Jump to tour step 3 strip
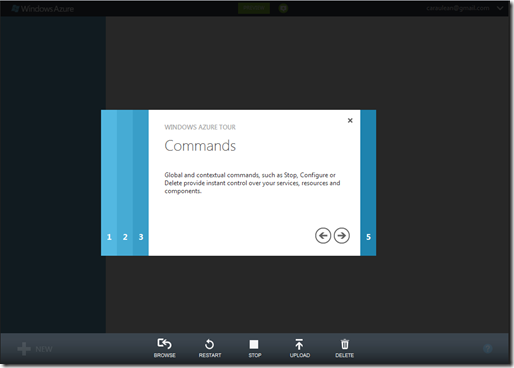The height and width of the screenshot is (368, 514). tap(141, 183)
